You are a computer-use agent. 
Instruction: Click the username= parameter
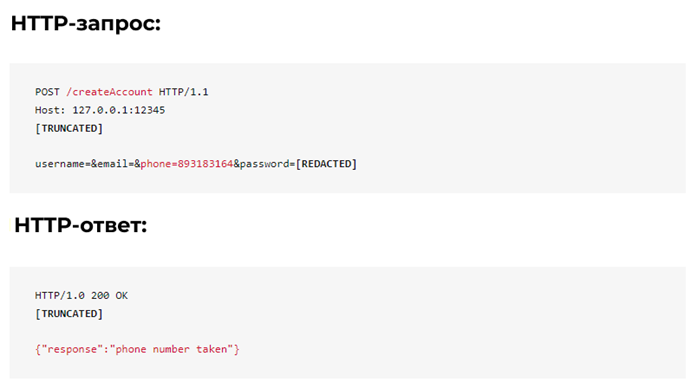(63, 163)
